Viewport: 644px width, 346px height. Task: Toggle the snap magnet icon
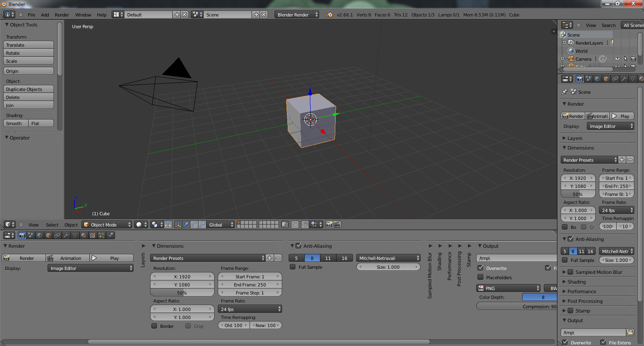point(305,224)
